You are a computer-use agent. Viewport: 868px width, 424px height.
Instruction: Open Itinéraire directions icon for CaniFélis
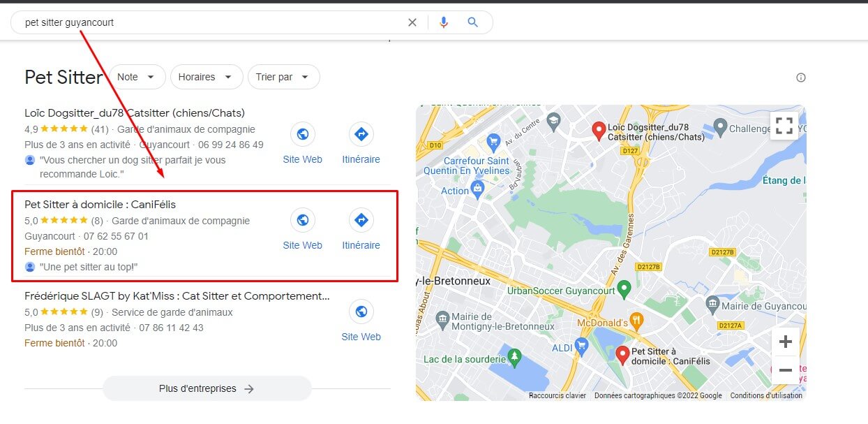click(x=361, y=220)
